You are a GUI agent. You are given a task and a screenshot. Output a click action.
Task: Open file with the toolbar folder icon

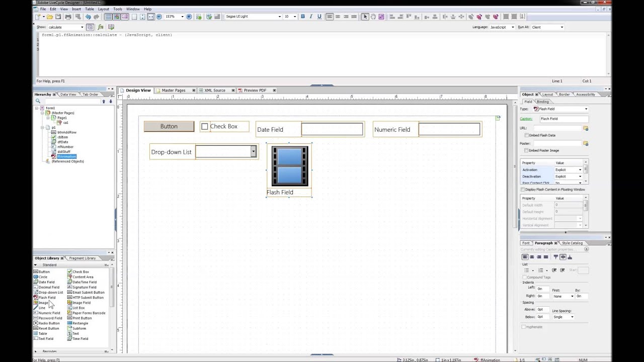tap(50, 17)
